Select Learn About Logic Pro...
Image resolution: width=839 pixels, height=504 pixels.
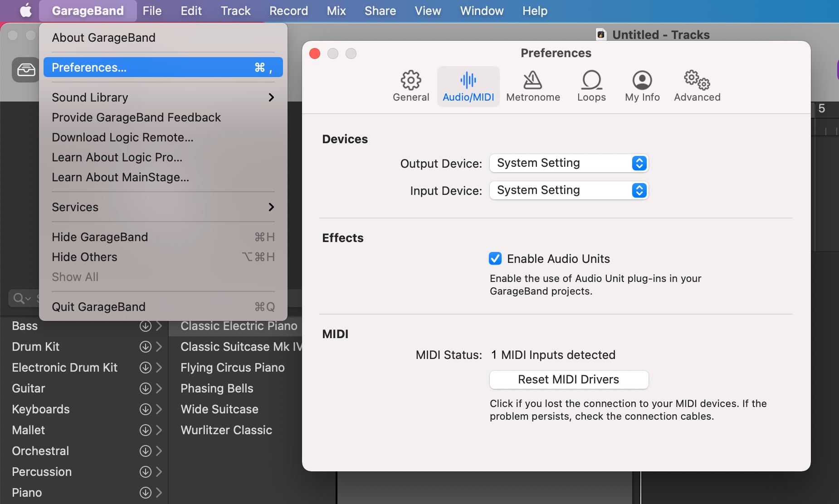[163, 157]
